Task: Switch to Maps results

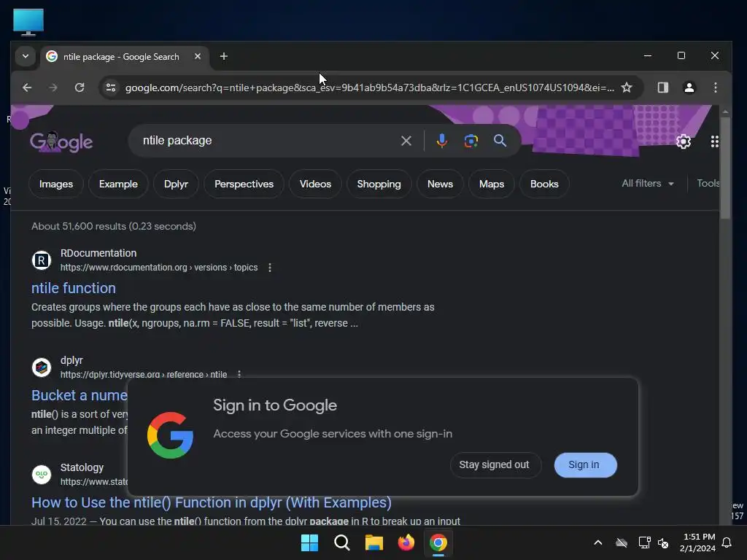Action: point(492,184)
